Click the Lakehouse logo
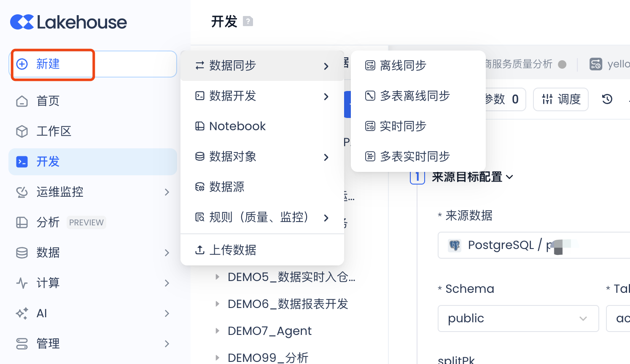This screenshot has width=630, height=364. (68, 22)
